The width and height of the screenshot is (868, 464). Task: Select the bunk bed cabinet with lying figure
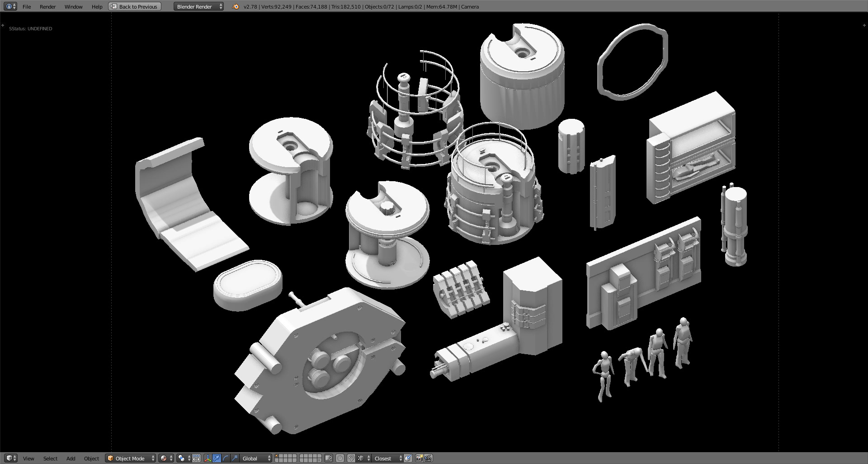pyautogui.click(x=690, y=147)
